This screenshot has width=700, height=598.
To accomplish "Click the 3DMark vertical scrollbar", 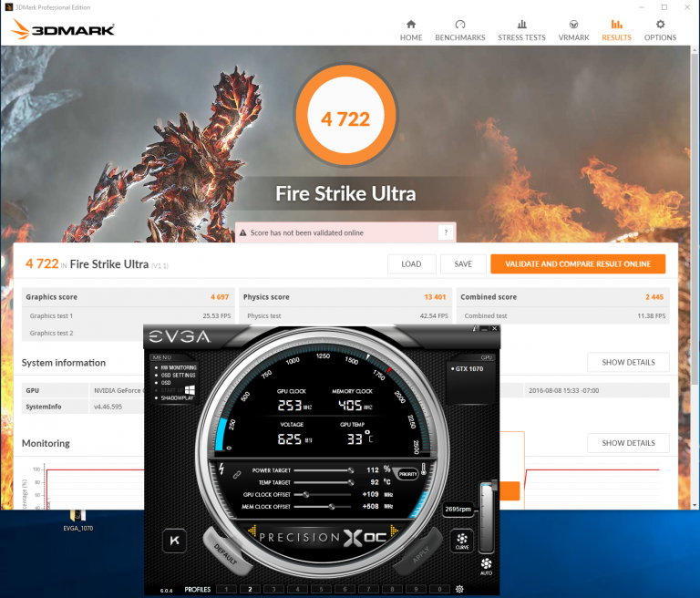I will (x=695, y=219).
